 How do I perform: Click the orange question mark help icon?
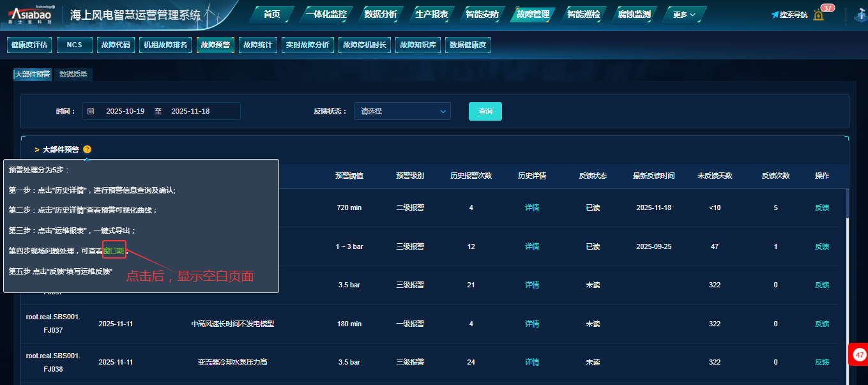tap(88, 149)
